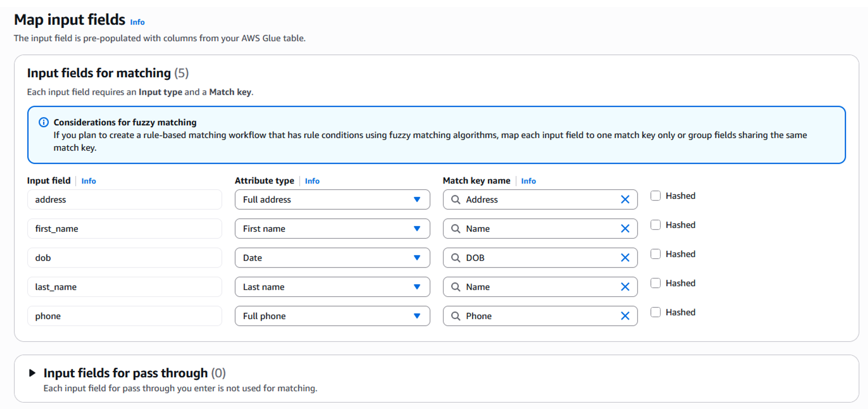Toggle Hashed for the dob field
The width and height of the screenshot is (868, 416).
click(x=655, y=254)
